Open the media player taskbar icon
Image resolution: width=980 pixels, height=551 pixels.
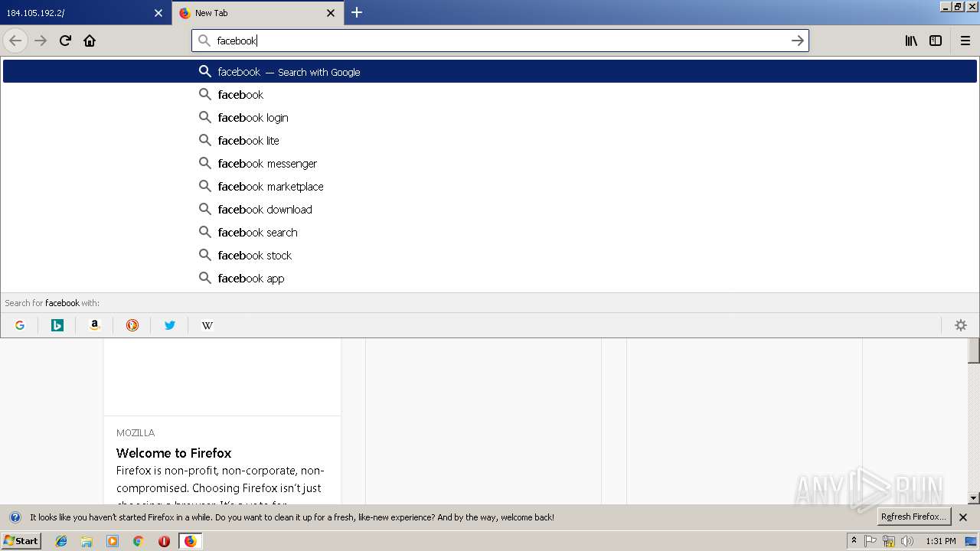click(x=113, y=541)
